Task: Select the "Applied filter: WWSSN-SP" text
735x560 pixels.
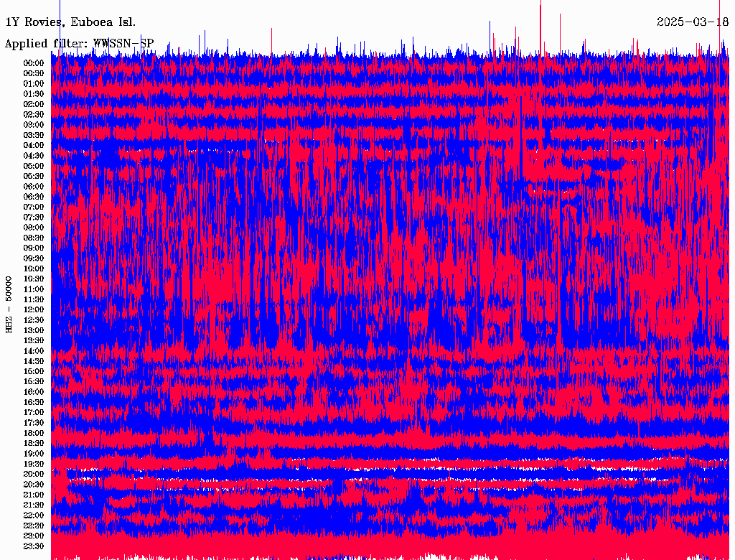Action: [x=79, y=44]
